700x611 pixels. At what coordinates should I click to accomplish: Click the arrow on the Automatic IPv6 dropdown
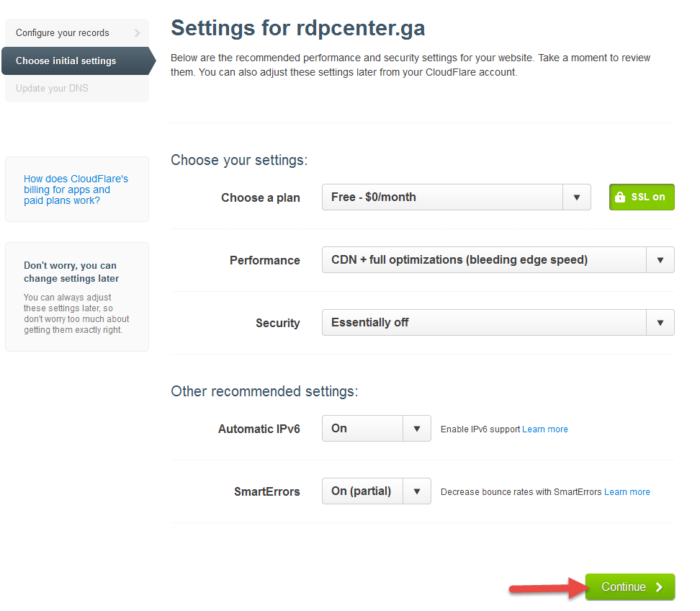coord(416,429)
